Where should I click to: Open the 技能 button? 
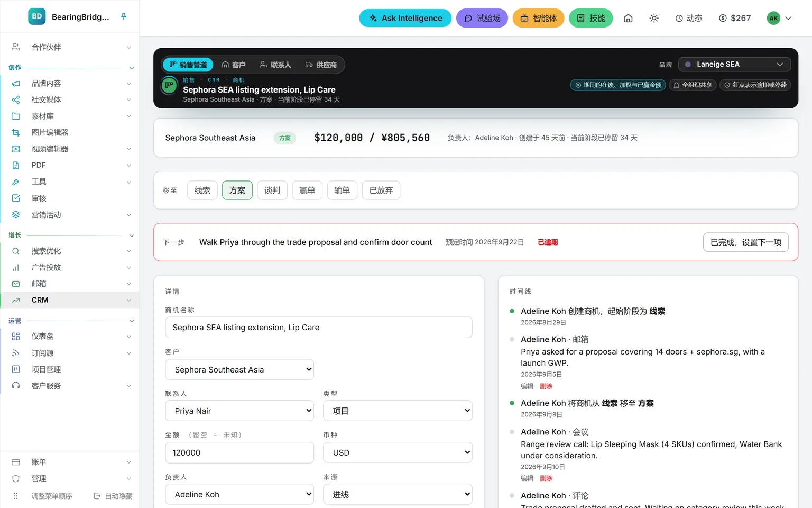pos(591,18)
